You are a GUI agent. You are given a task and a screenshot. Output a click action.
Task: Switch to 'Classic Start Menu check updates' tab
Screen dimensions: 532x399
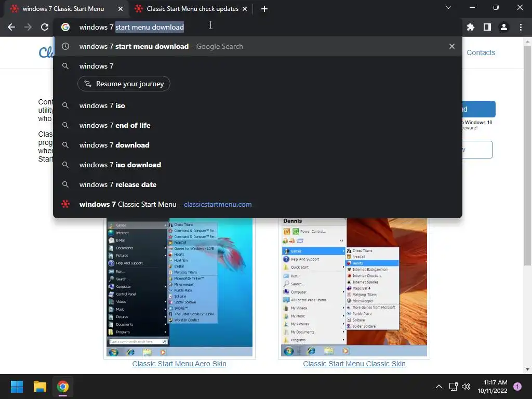coord(192,9)
